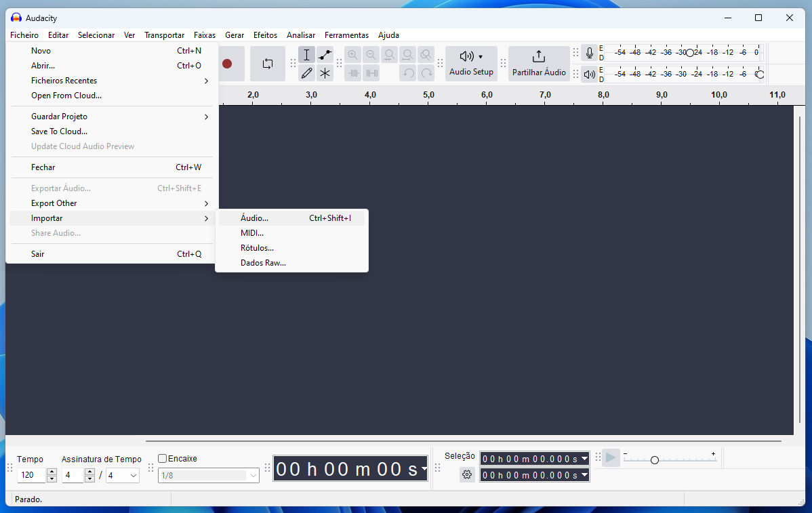812x513 pixels.
Task: Select the Multi-tool asterisk icon
Action: click(325, 73)
